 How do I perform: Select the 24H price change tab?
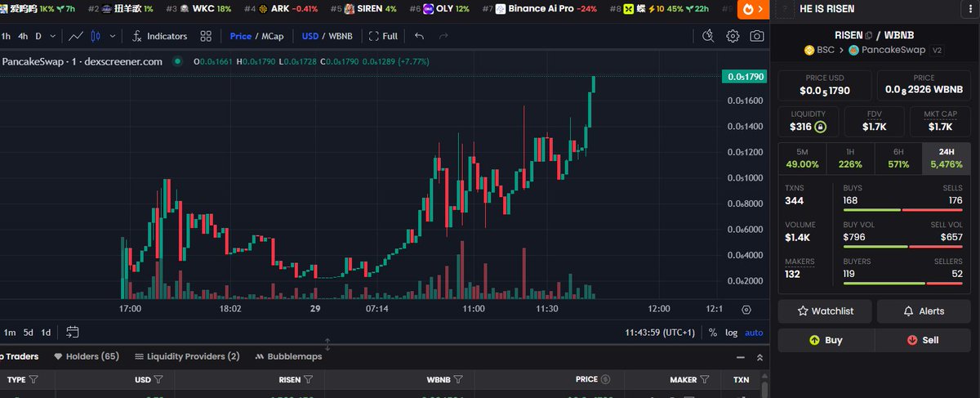pyautogui.click(x=946, y=158)
